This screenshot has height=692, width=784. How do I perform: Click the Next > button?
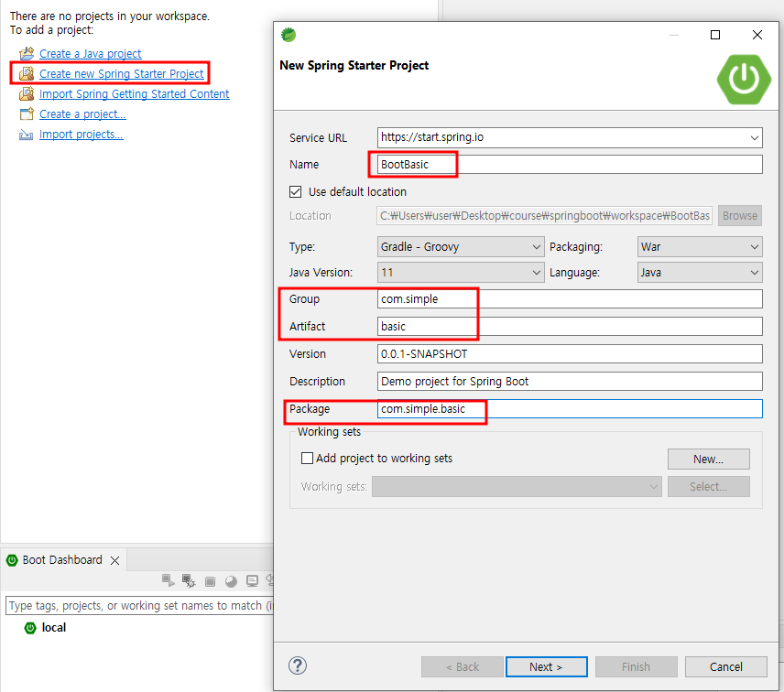547,667
